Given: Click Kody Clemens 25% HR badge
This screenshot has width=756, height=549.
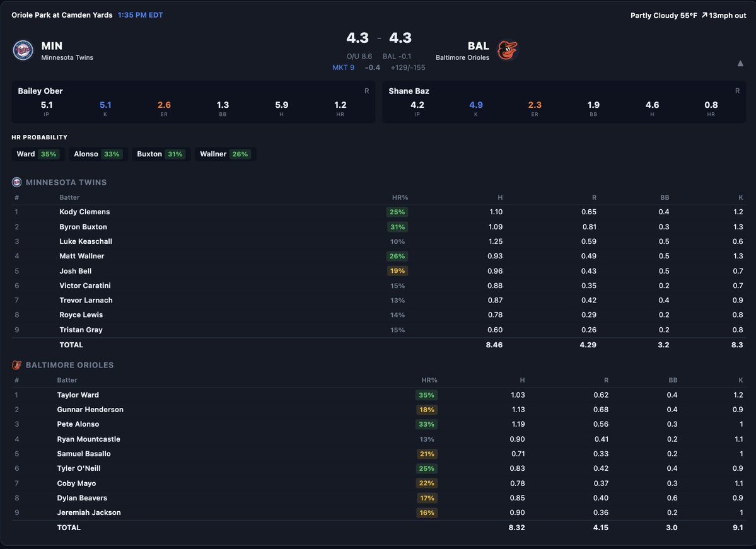Looking at the screenshot, I should point(397,212).
